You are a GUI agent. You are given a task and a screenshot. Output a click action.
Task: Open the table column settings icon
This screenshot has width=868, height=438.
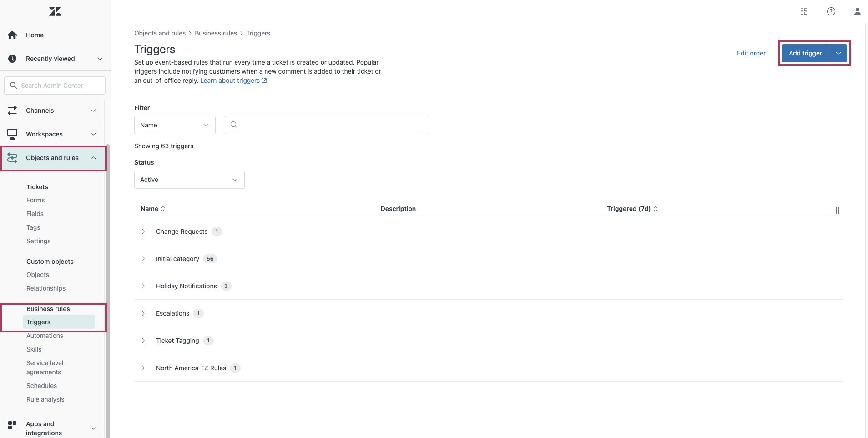835,211
